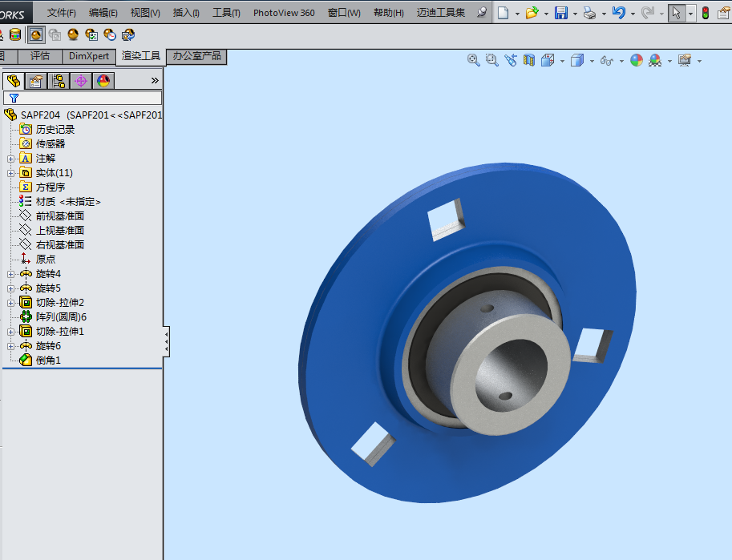Image resolution: width=732 pixels, height=560 pixels.
Task: Toggle the Section View icon
Action: (x=529, y=60)
